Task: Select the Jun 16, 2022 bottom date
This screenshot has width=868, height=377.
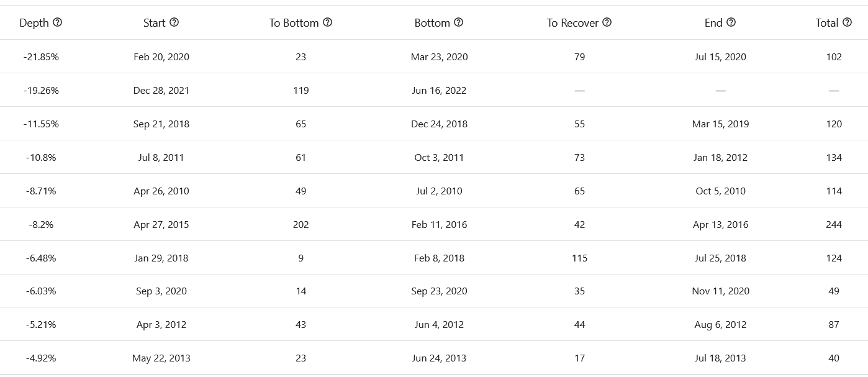Action: pyautogui.click(x=439, y=91)
